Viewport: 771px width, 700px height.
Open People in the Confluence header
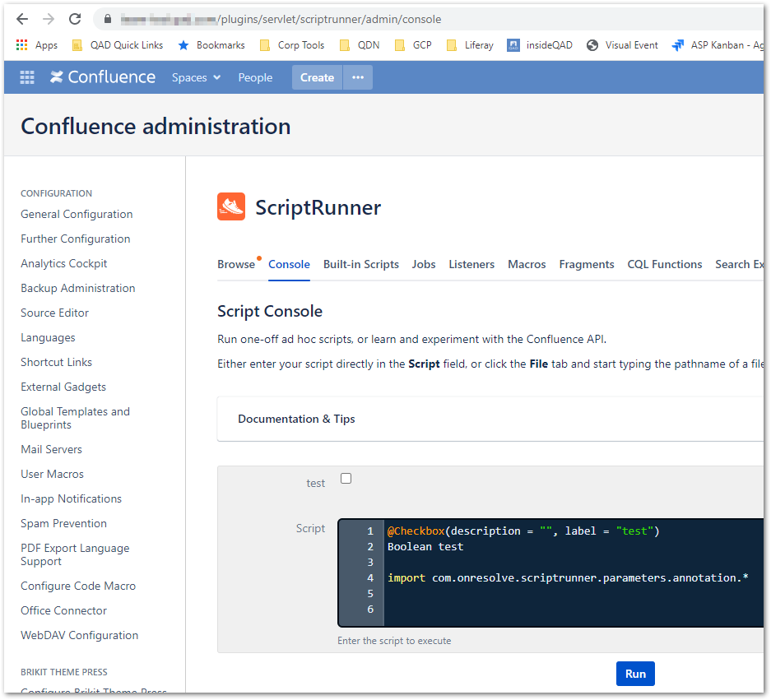click(x=255, y=77)
